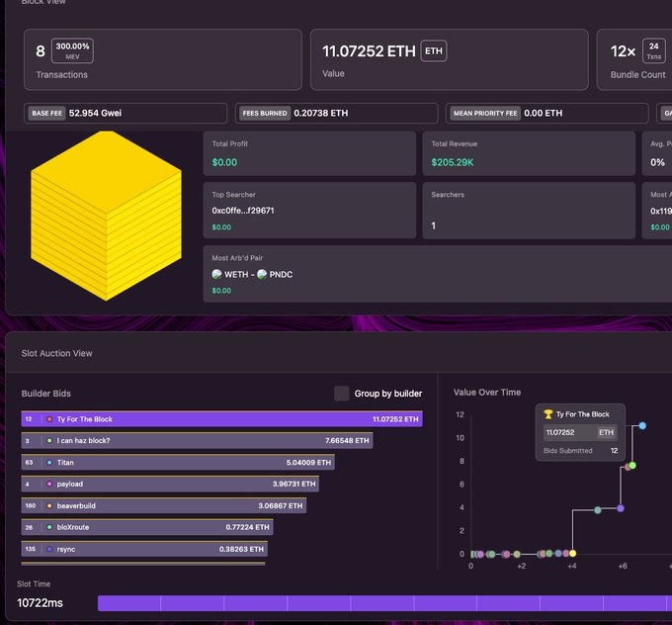
Task: Open top searcher address 0xc0ffe...f29671
Action: [243, 211]
